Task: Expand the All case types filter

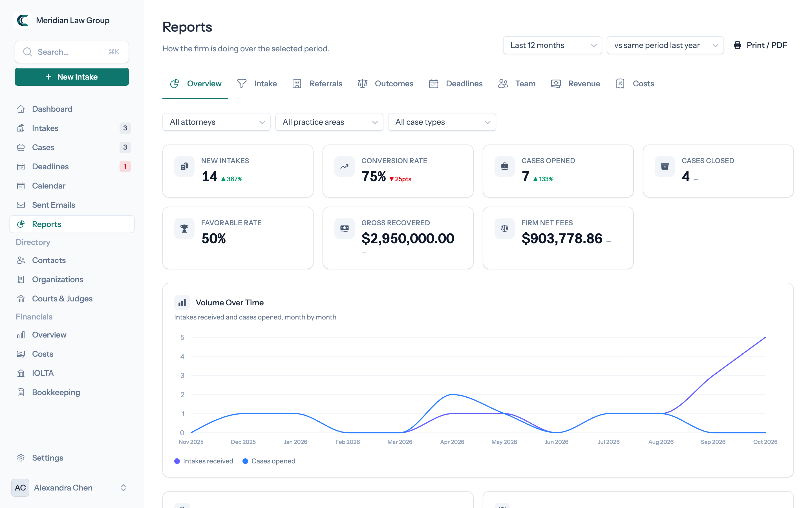Action: 442,122
